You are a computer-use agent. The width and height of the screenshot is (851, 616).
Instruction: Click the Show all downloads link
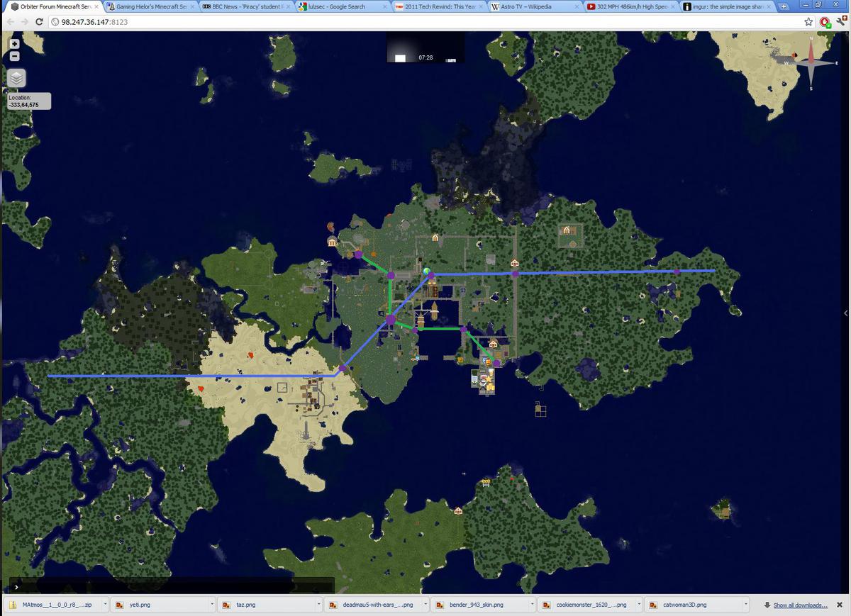coord(800,605)
